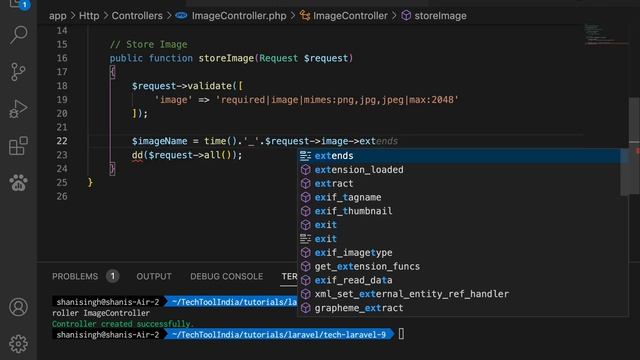
Task: Click cube icon beside extension_loaded
Action: [x=305, y=170]
